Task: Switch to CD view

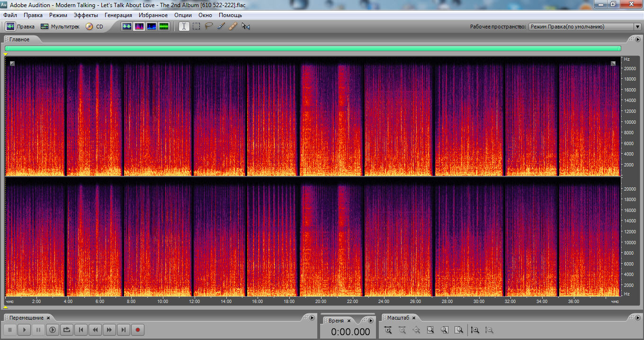Action: tap(95, 27)
